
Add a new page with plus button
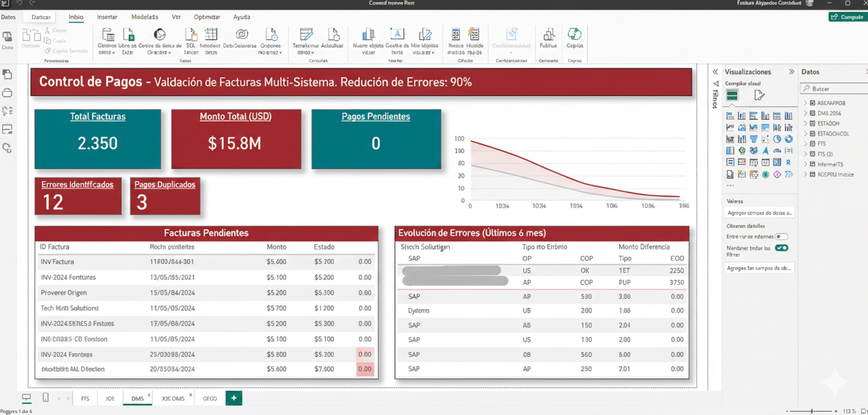234,398
